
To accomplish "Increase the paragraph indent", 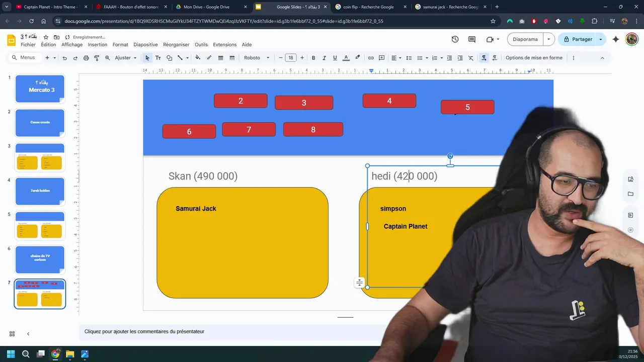I will (x=460, y=58).
